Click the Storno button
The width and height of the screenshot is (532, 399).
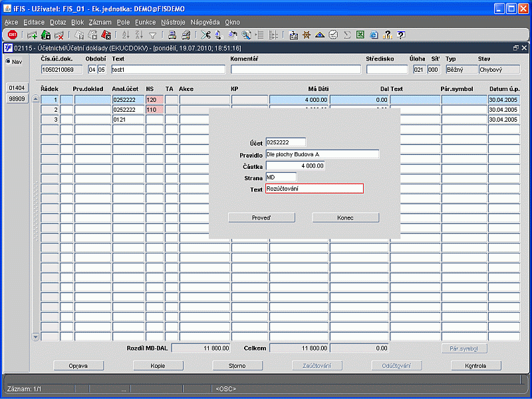pos(237,366)
